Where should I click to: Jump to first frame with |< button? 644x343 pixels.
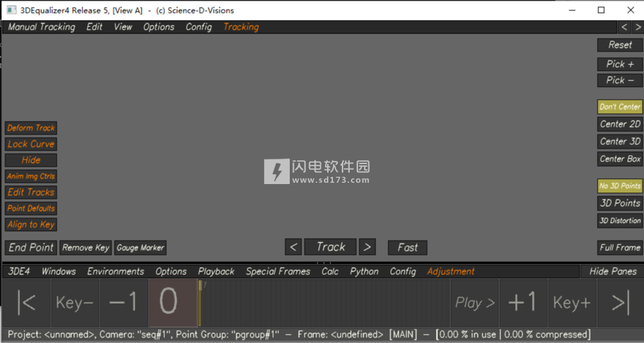(26, 303)
